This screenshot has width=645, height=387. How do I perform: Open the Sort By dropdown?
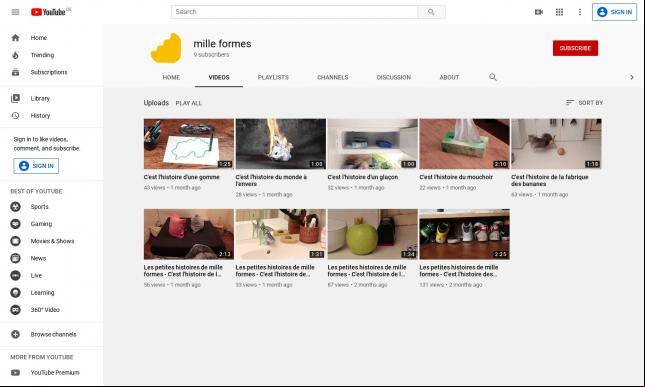point(584,102)
